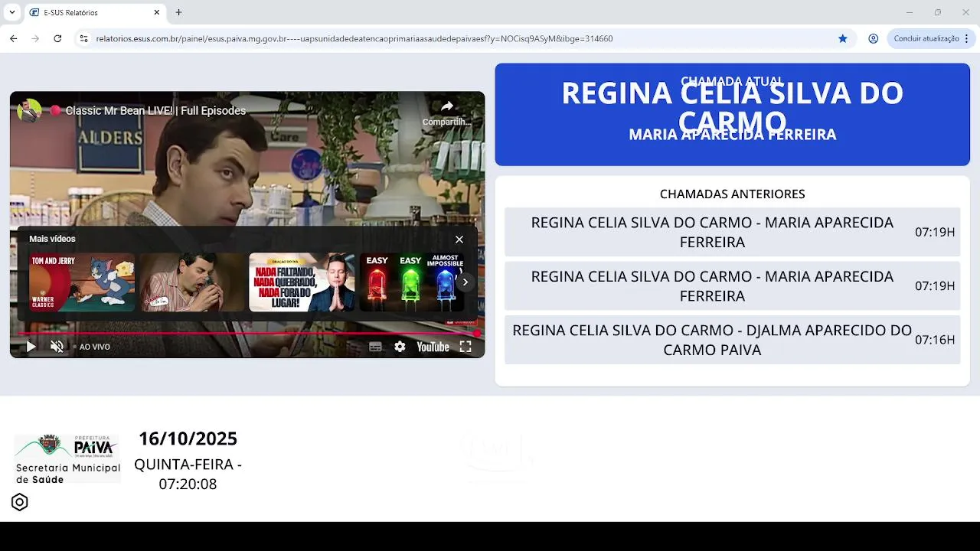Open the tab search dropdown arrow

(11, 12)
